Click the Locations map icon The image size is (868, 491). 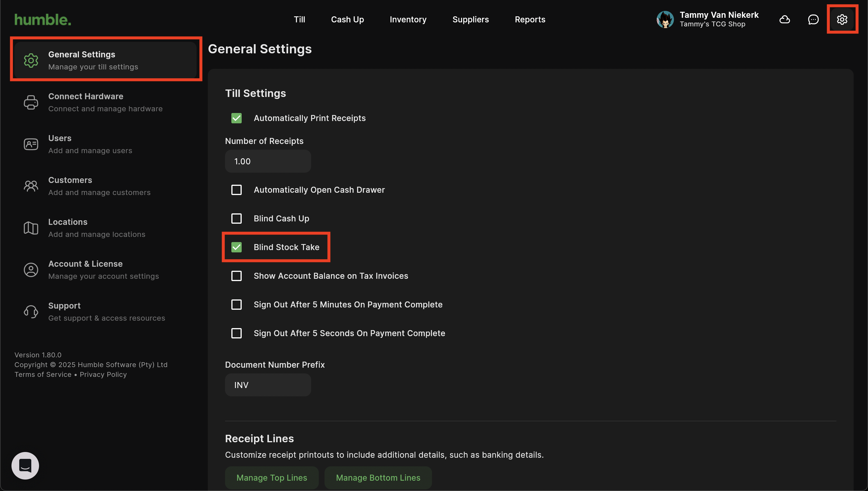pos(31,228)
